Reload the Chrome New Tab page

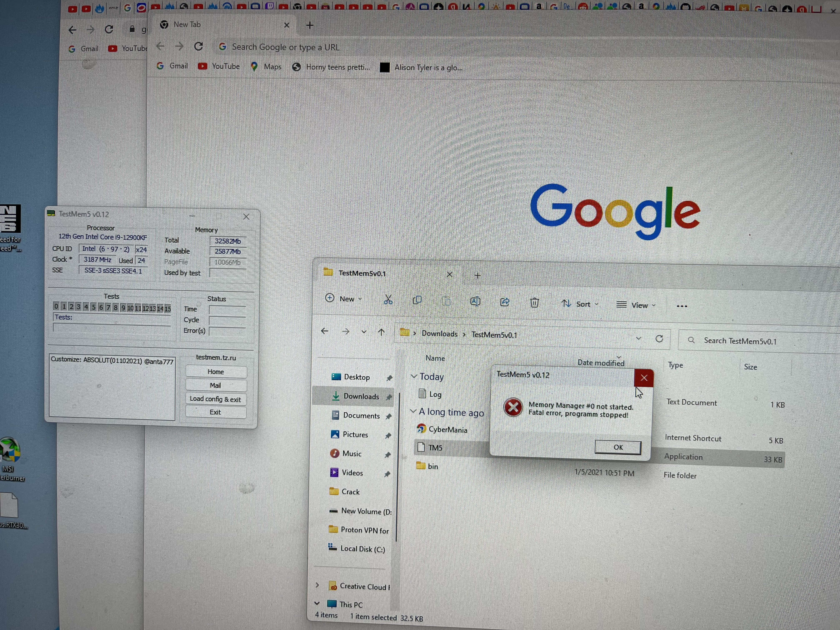pos(198,47)
